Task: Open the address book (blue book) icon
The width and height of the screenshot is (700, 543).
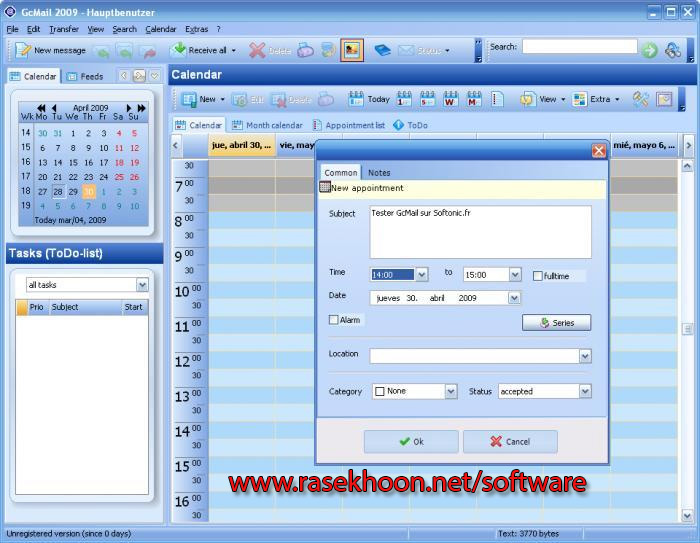Action: click(x=383, y=50)
